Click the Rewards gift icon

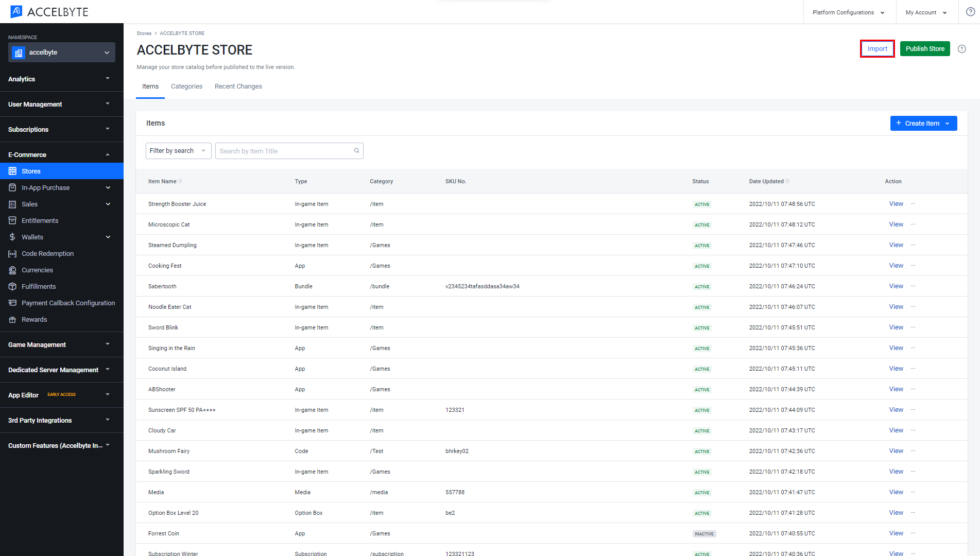(x=12, y=319)
